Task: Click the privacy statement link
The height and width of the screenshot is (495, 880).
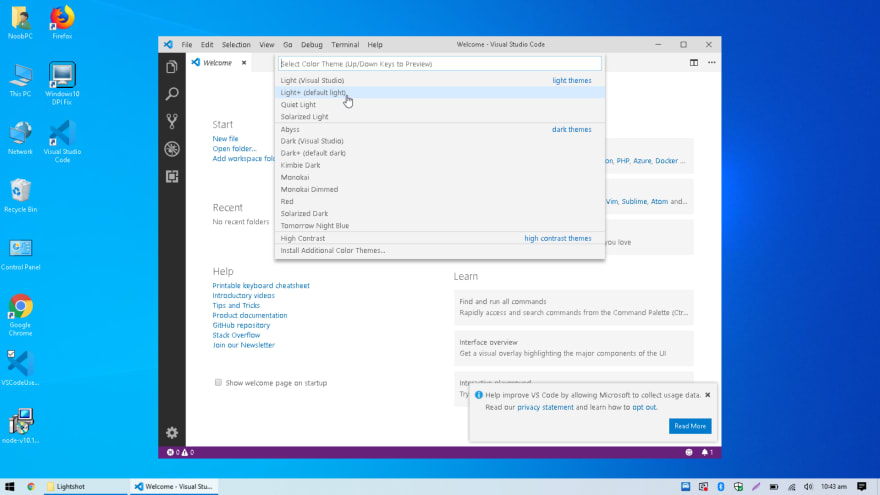Action: [545, 407]
